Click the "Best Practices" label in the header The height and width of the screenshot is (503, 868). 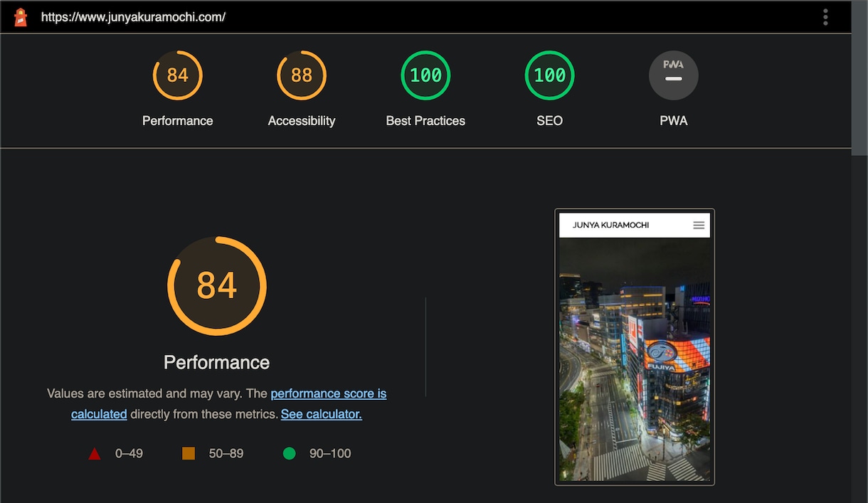(x=425, y=121)
